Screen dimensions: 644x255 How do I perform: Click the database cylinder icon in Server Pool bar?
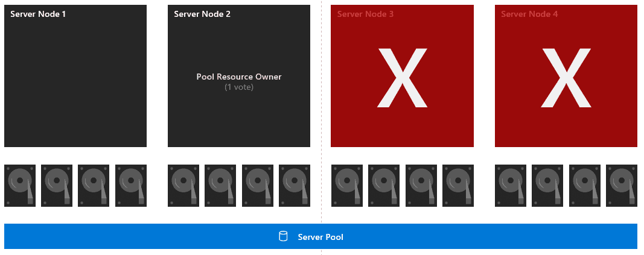point(283,236)
